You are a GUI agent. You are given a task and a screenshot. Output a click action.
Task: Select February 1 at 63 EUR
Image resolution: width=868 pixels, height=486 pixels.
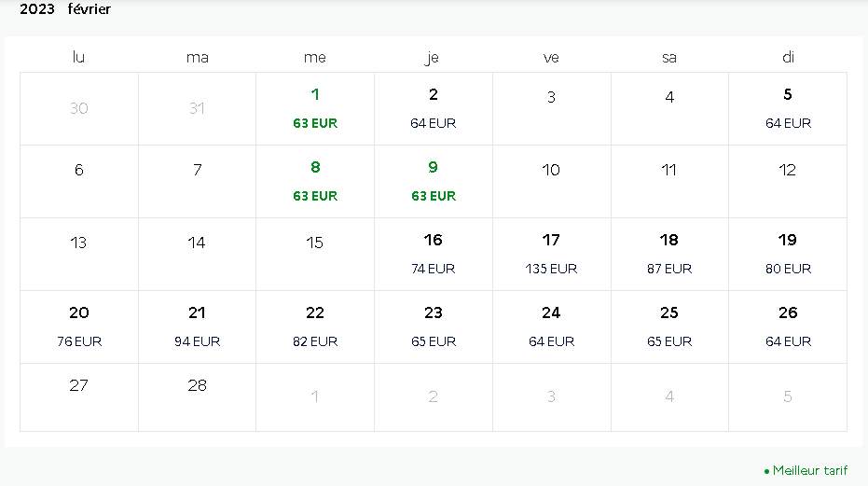[315, 108]
